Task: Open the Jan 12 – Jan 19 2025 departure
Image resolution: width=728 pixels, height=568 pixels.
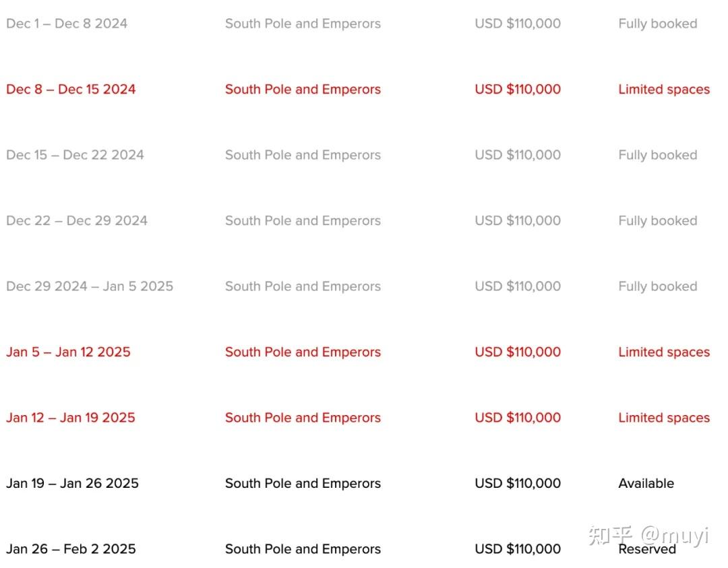Action: click(71, 418)
